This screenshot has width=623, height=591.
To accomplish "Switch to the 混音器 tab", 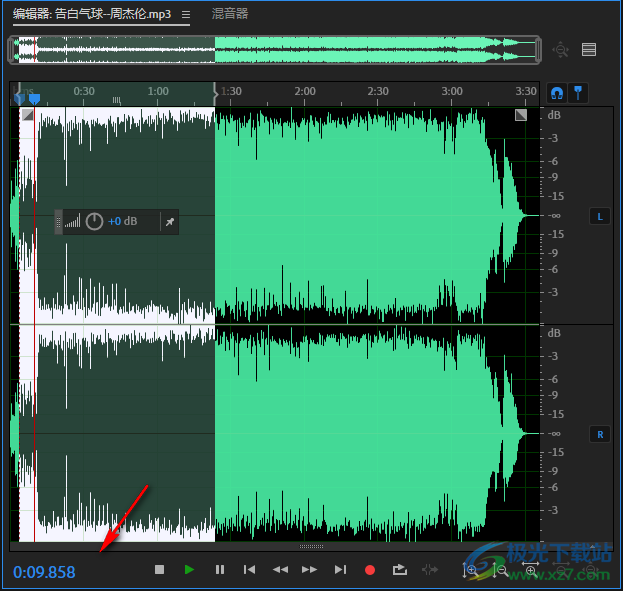I will (x=230, y=14).
